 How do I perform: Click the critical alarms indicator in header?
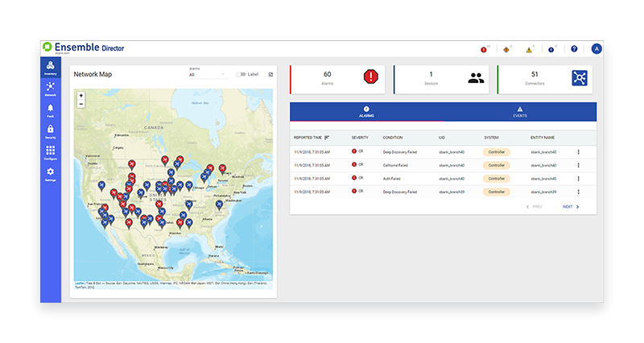[x=484, y=49]
